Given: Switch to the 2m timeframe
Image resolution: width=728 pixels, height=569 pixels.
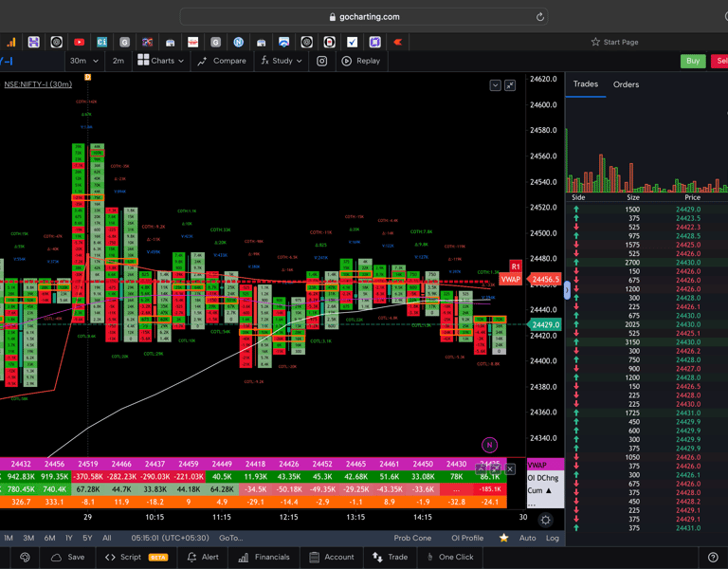Looking at the screenshot, I should 118,61.
